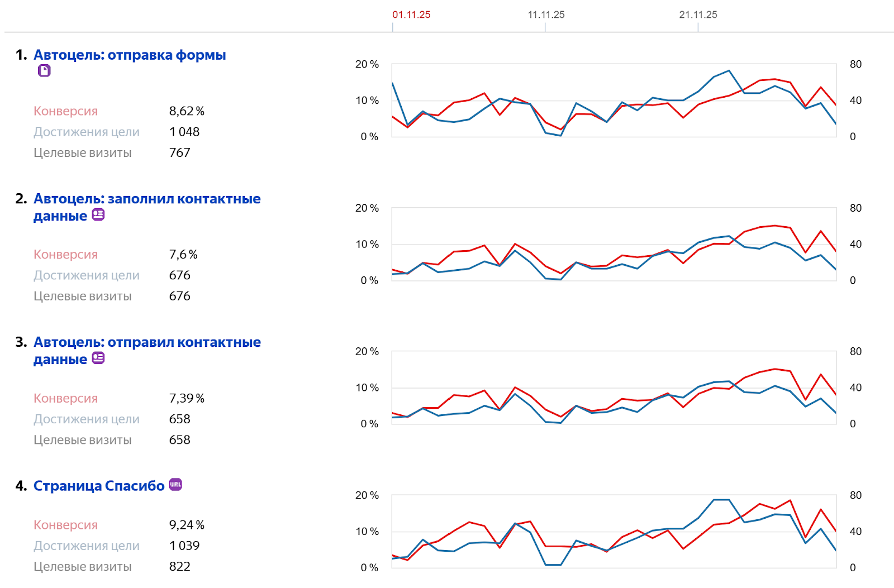Click the contact card icon beside "отправил контактные данные"
Screen dimensions: 894x588
(x=98, y=358)
